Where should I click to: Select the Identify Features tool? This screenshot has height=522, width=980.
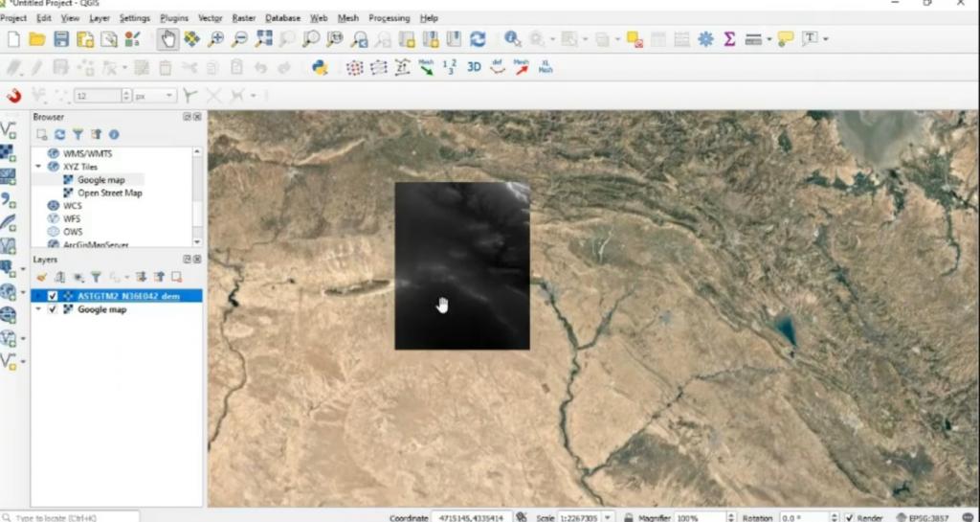pyautogui.click(x=513, y=39)
